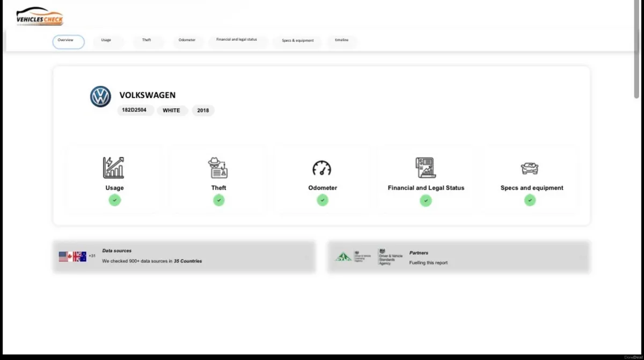Click the country flags in Data sources

click(x=72, y=256)
